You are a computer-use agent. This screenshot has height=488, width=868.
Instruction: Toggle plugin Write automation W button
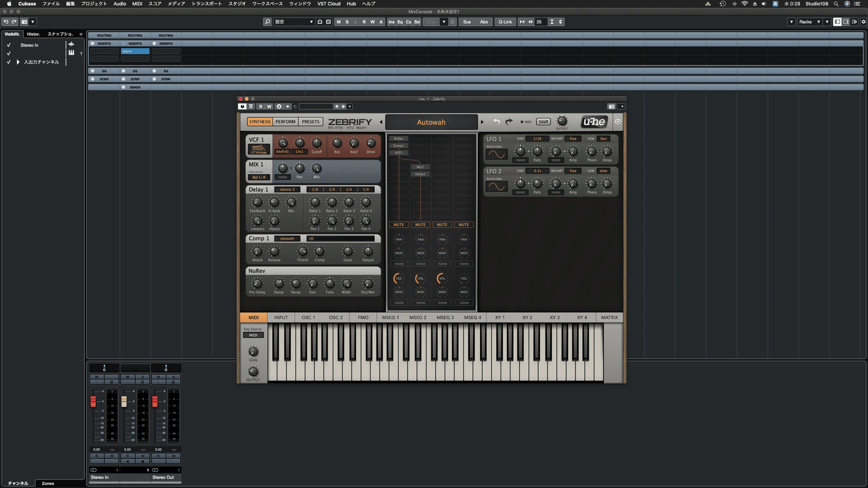coord(269,106)
